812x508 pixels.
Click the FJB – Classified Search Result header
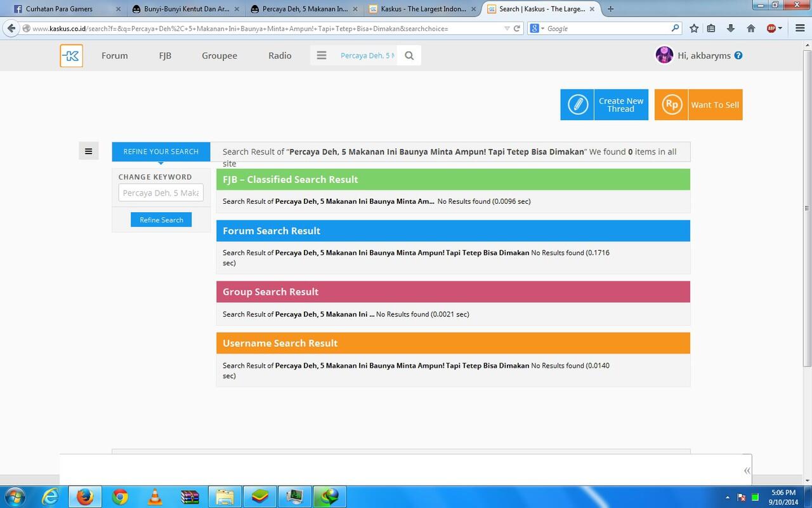[453, 180]
